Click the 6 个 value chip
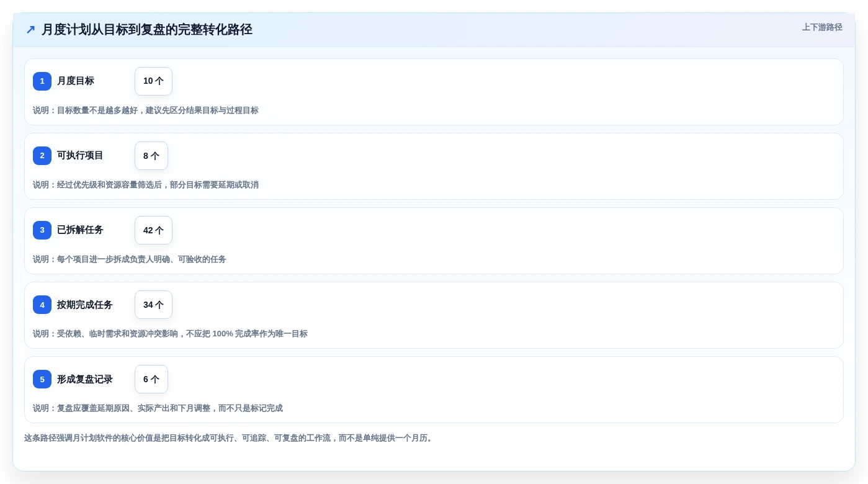868x484 pixels. (151, 379)
